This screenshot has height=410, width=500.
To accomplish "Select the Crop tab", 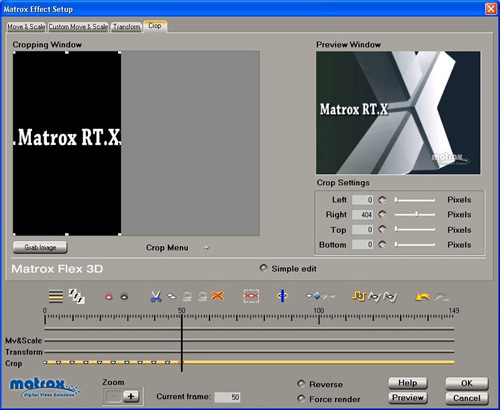I will pos(155,26).
